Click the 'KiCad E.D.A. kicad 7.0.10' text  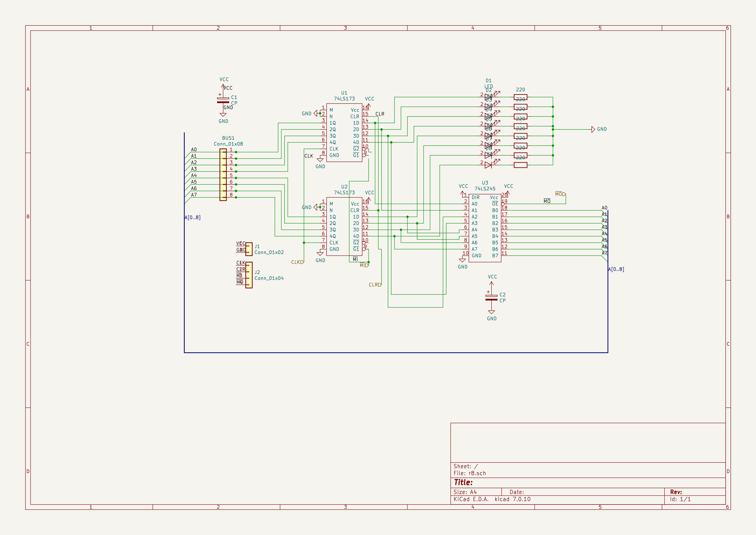tap(492, 499)
